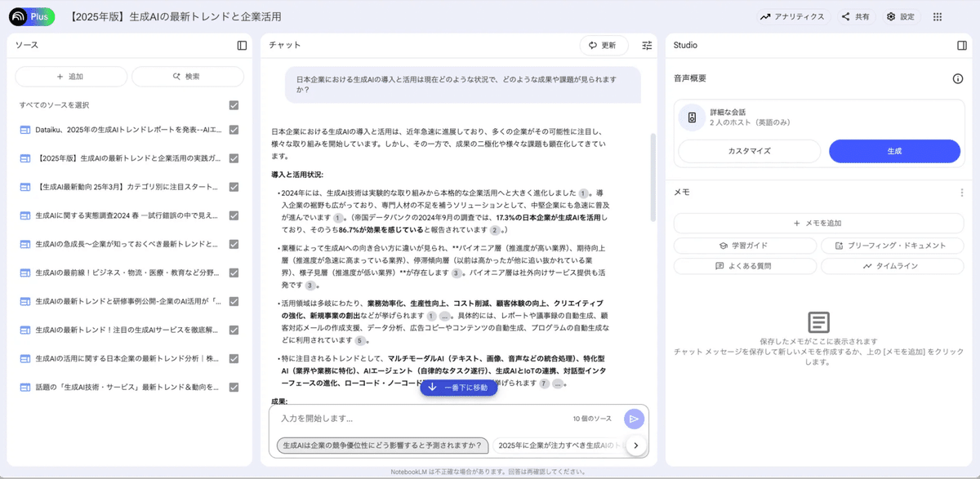980x479 pixels.
Task: Click the NotebookLM Plus logo
Action: click(29, 16)
